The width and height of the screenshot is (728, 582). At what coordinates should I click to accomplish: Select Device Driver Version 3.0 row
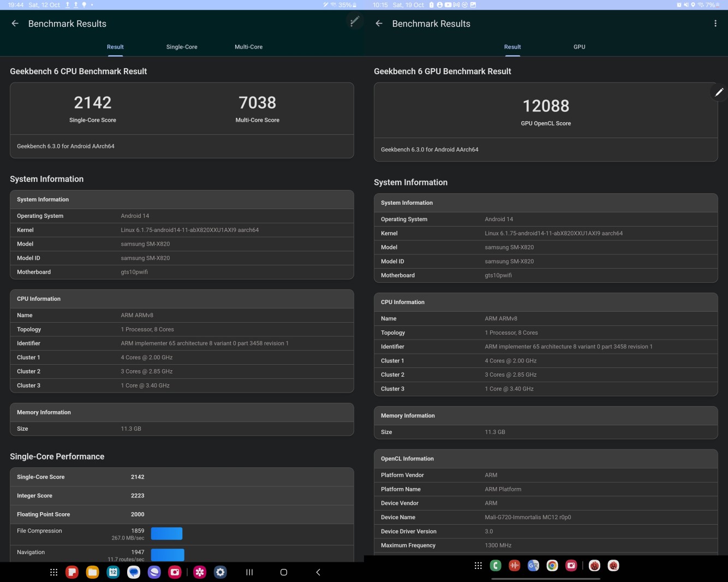[x=546, y=531]
